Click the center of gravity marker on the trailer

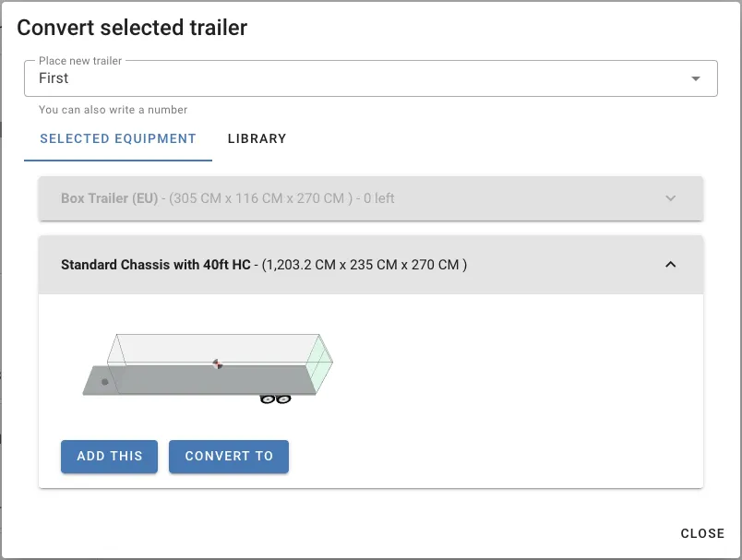tap(217, 363)
